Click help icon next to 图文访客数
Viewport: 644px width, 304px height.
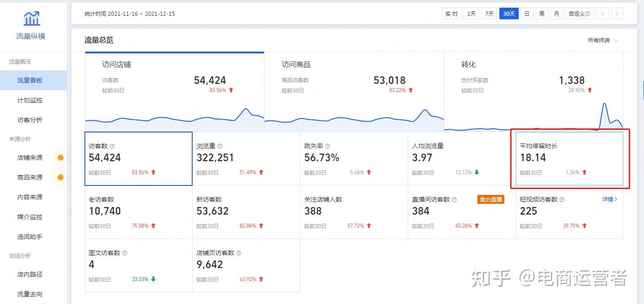click(x=125, y=253)
